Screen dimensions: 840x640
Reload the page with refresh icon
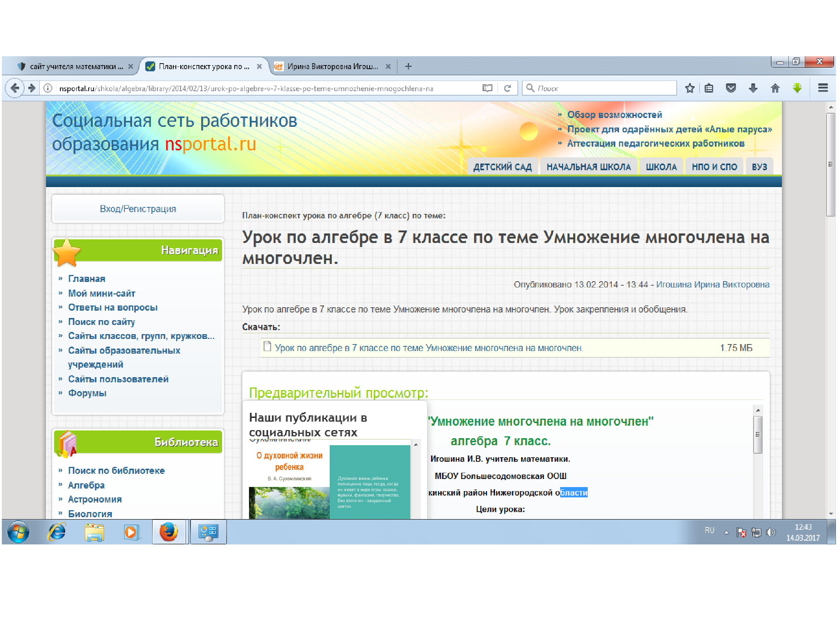pyautogui.click(x=507, y=88)
